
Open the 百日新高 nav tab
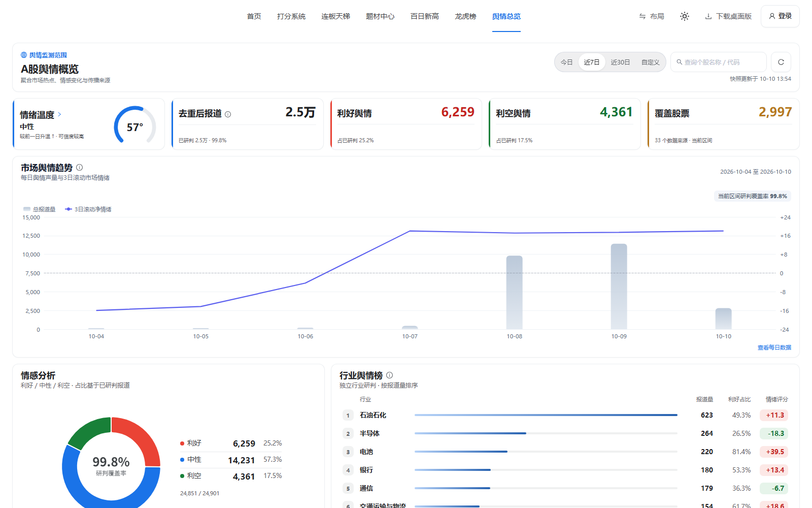[425, 16]
